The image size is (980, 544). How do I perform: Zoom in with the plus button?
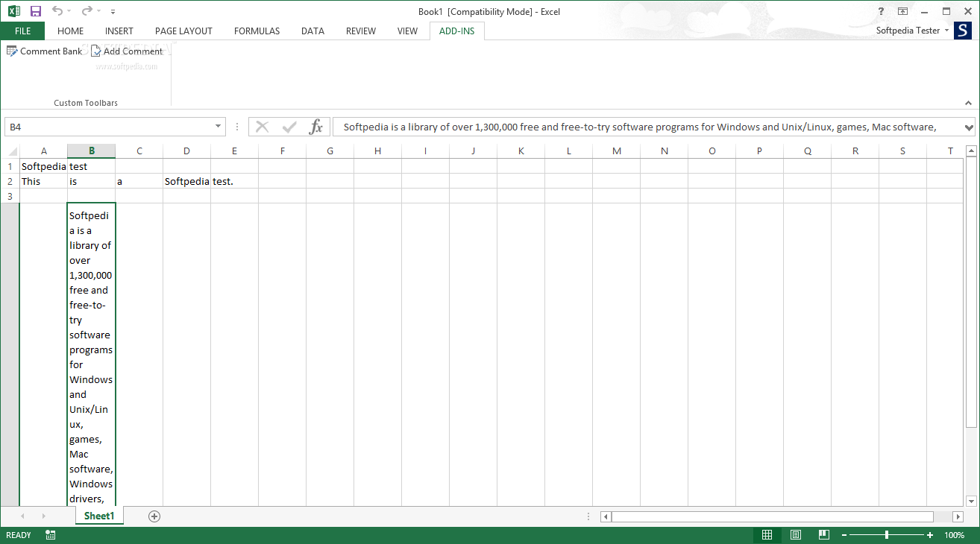(930, 535)
